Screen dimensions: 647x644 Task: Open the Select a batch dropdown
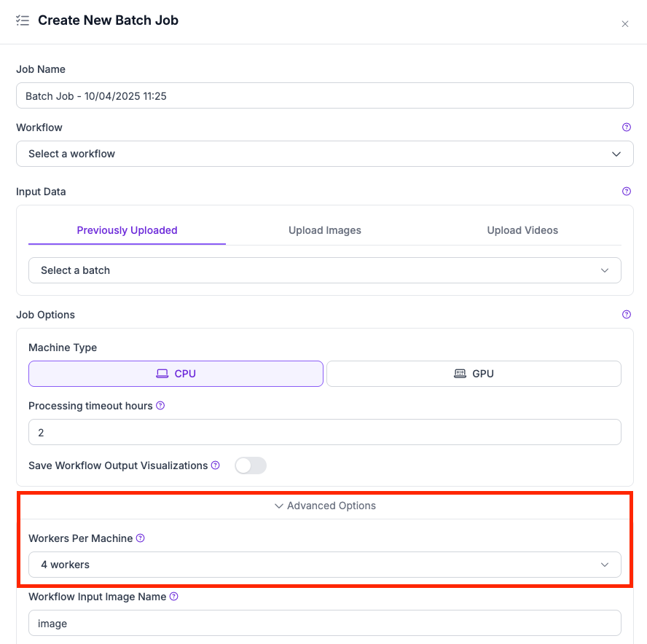coord(324,270)
